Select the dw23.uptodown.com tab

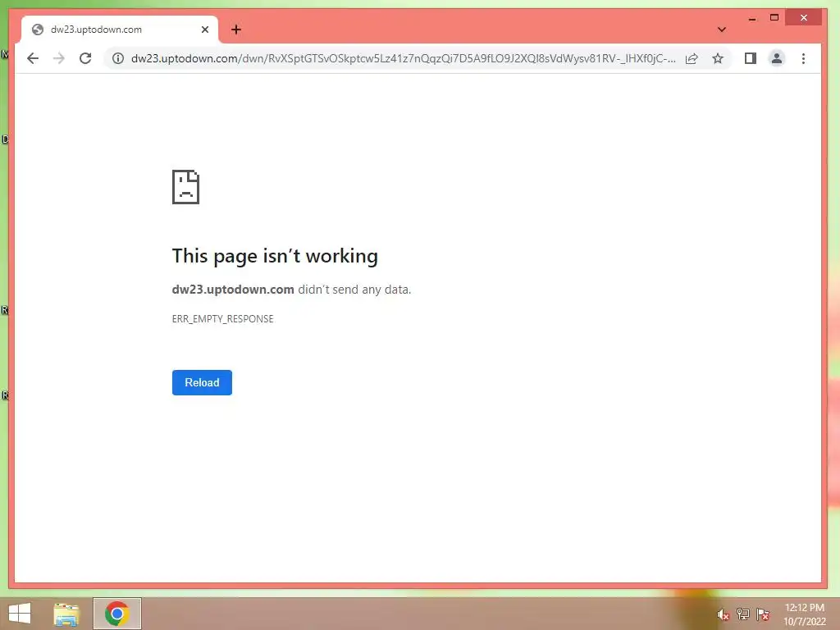tap(120, 30)
